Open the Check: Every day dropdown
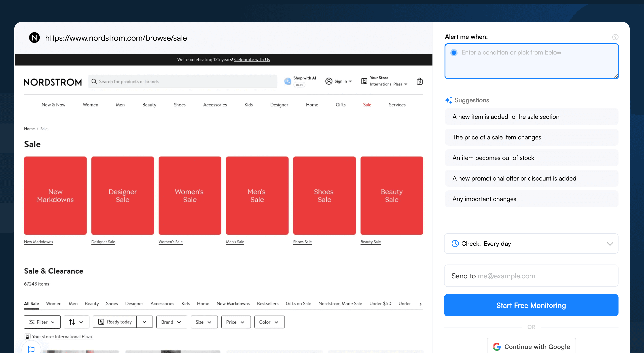This screenshot has width=644, height=353. point(531,244)
